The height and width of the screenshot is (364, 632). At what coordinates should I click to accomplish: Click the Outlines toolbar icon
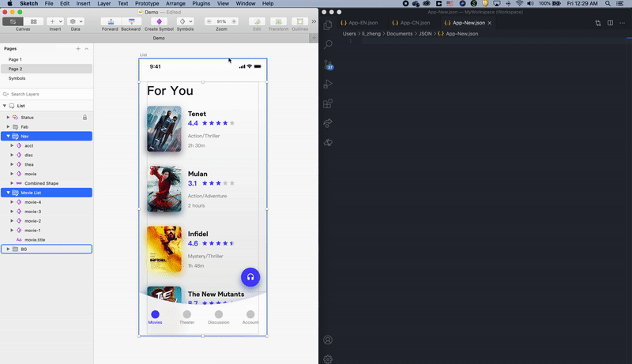coord(300,21)
